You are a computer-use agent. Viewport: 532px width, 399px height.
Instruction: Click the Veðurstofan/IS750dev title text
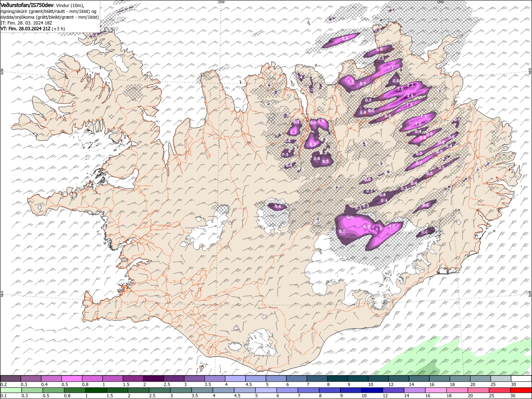[x=27, y=5]
